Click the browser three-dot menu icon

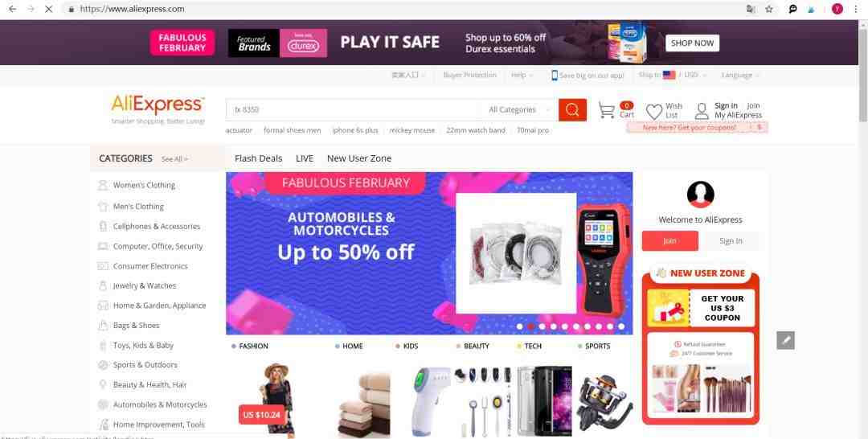pyautogui.click(x=856, y=9)
